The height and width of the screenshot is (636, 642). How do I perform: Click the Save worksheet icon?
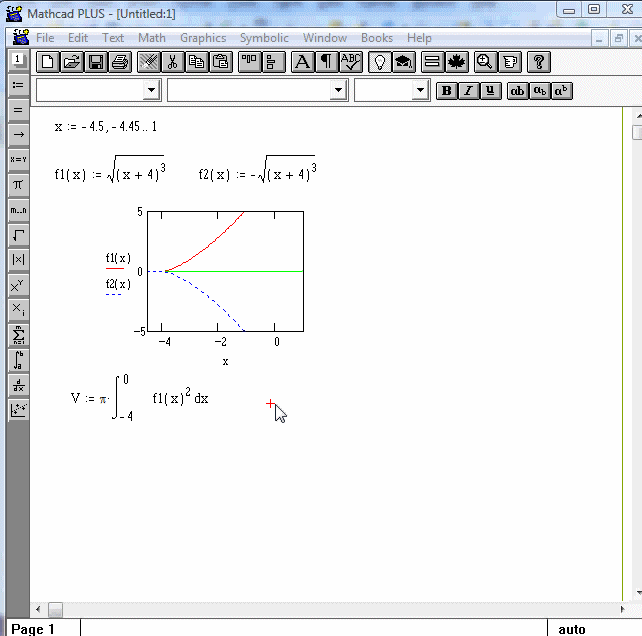pos(96,62)
